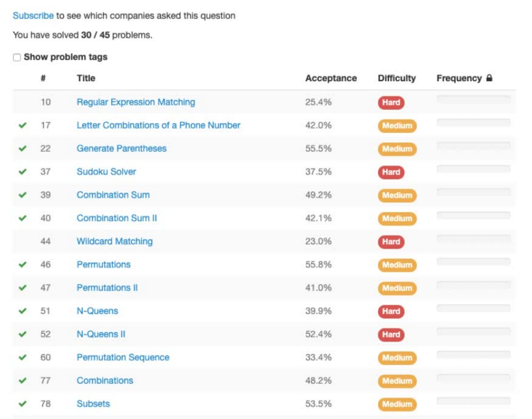Enable the Show problem tags checkbox
The height and width of the screenshot is (419, 532).
pos(17,57)
